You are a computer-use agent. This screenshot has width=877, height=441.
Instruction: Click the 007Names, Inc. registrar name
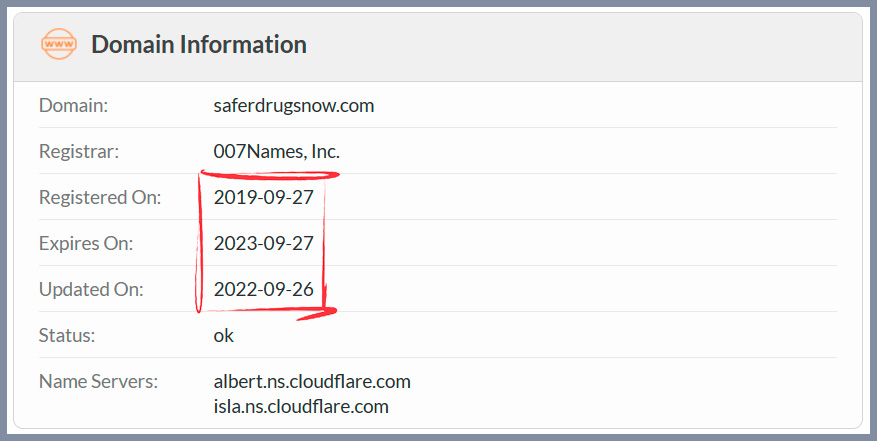pos(277,152)
